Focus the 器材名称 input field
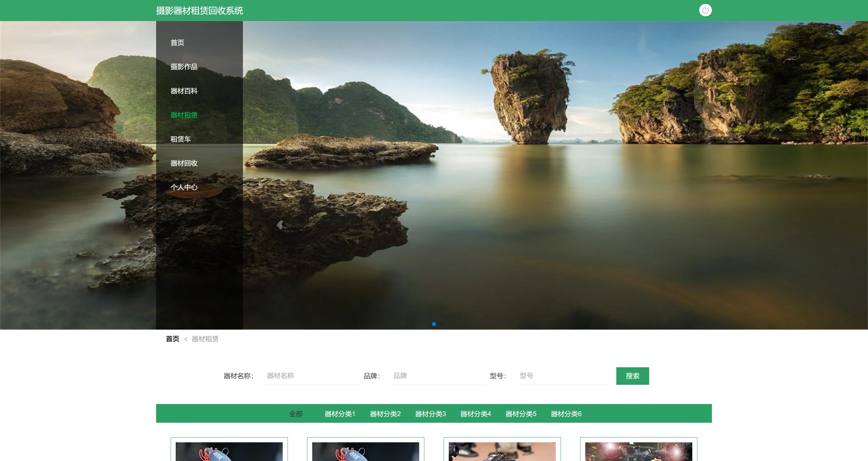The image size is (868, 461). click(x=310, y=376)
